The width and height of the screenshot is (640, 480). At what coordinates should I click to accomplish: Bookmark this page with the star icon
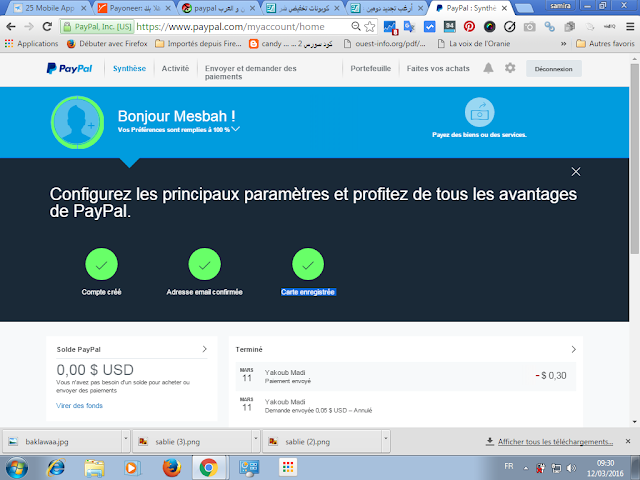tap(369, 27)
